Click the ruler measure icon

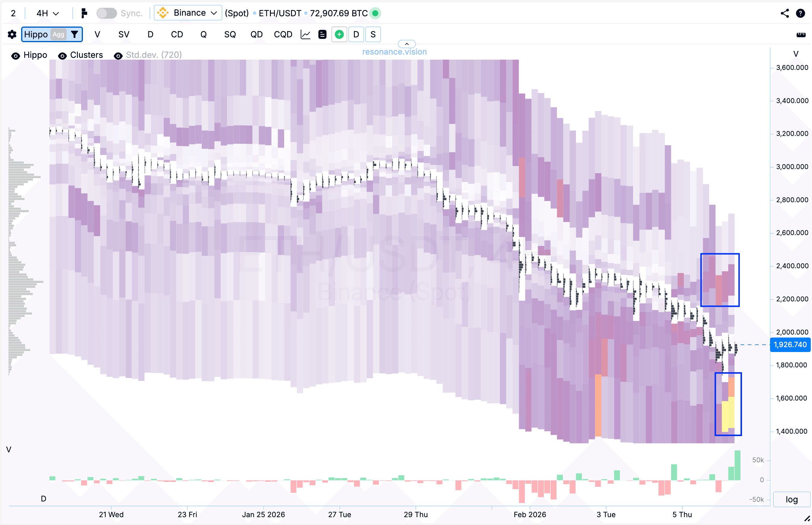801,34
